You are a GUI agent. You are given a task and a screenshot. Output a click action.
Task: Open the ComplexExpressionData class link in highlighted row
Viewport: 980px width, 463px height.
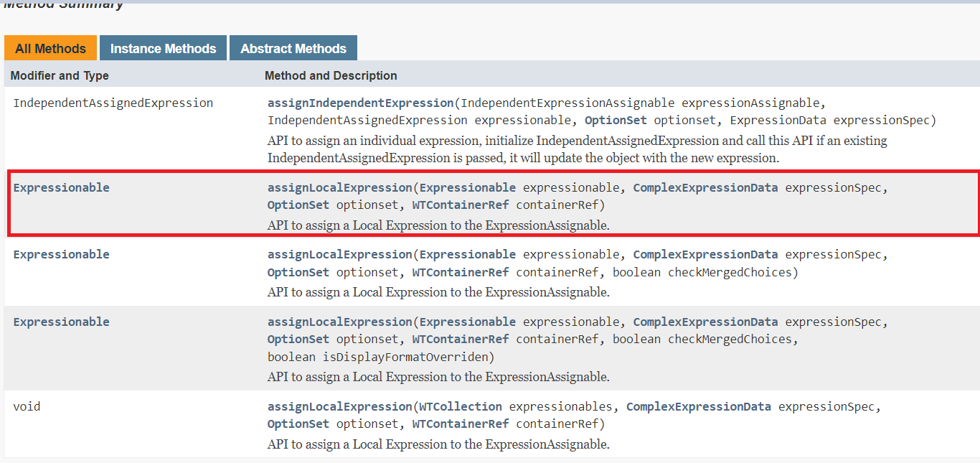[705, 187]
